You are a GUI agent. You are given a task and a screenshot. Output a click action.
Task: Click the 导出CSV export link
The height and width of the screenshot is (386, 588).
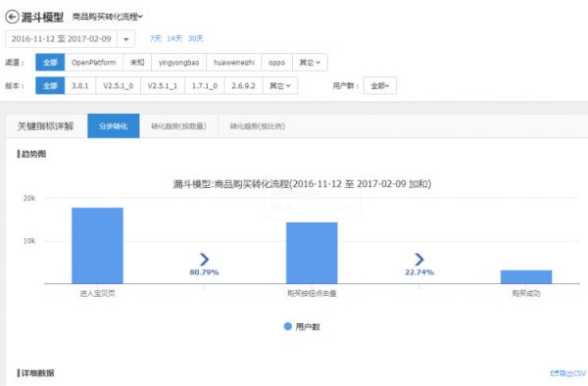(x=568, y=373)
